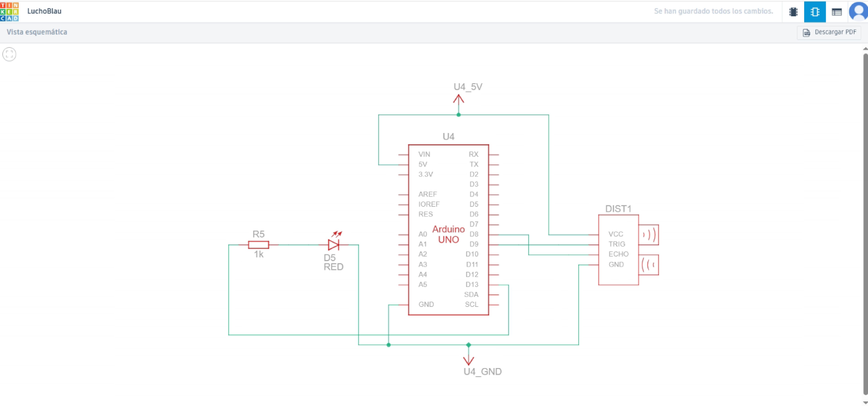Click the U4_5V power symbol arrow
The height and width of the screenshot is (406, 868).
pyautogui.click(x=458, y=99)
